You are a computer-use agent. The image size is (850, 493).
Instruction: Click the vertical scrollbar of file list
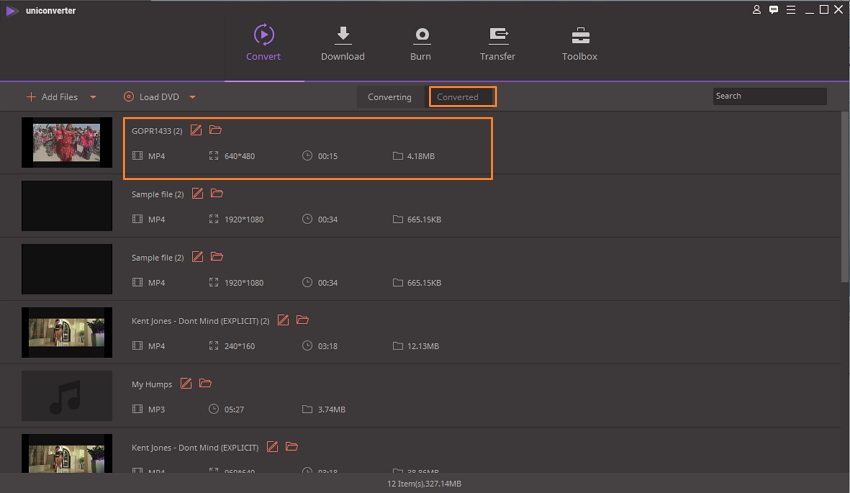(x=845, y=197)
